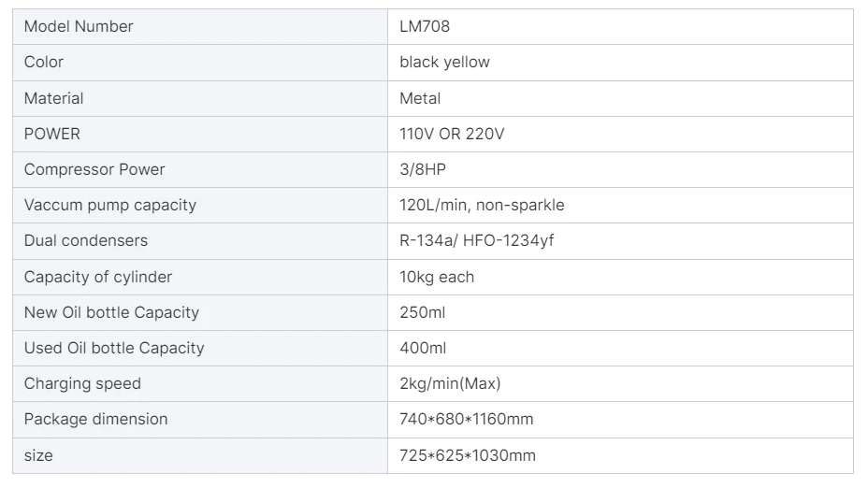
Task: Select the LM708 value cell
Action: coord(425,27)
